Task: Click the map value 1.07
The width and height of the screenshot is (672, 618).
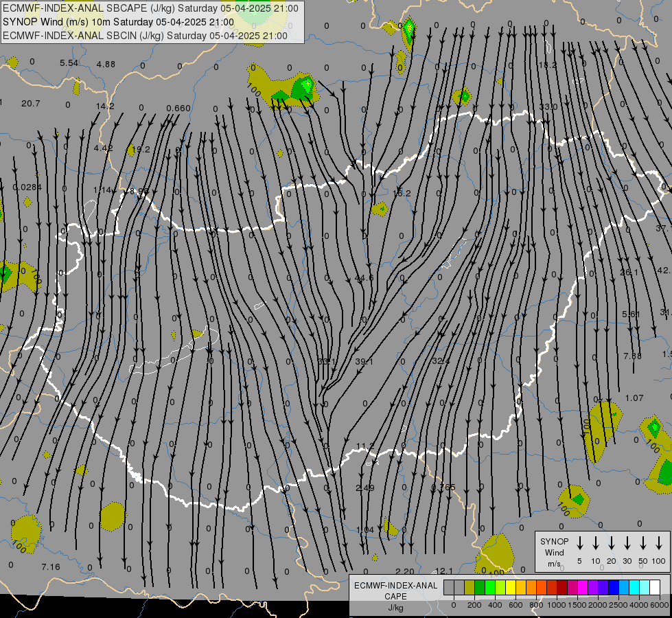Action: (x=634, y=398)
